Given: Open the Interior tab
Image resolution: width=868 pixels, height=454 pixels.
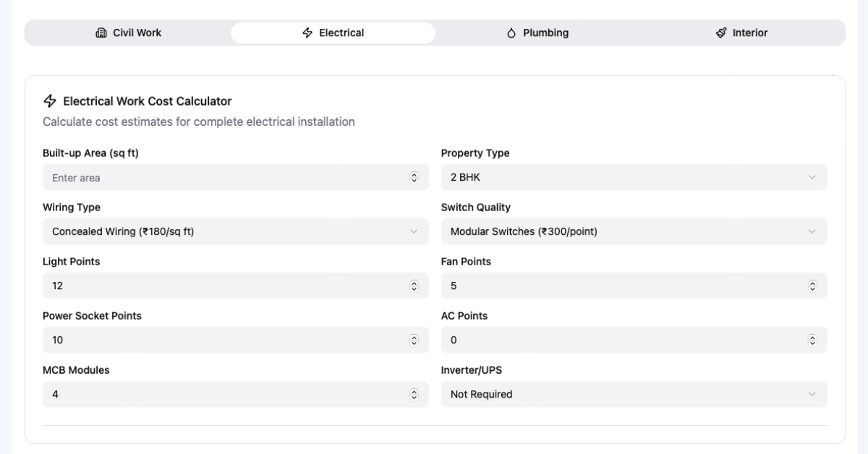Looking at the screenshot, I should tap(742, 33).
